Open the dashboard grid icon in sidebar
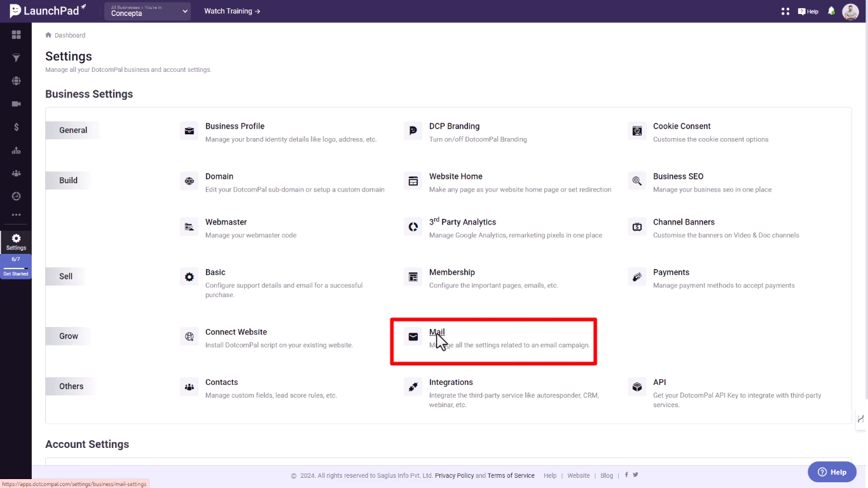Screen dimensions: 868x488 (x=16, y=34)
